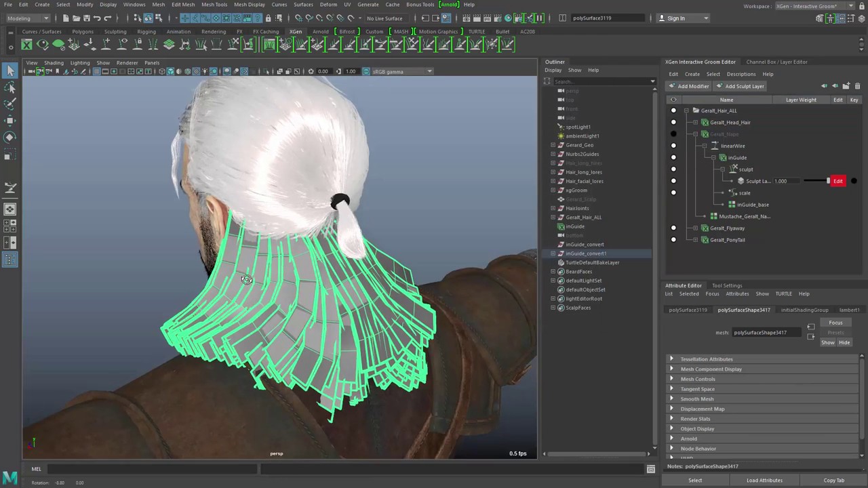Toggle visibility dot for linearWire modifier

673,146
